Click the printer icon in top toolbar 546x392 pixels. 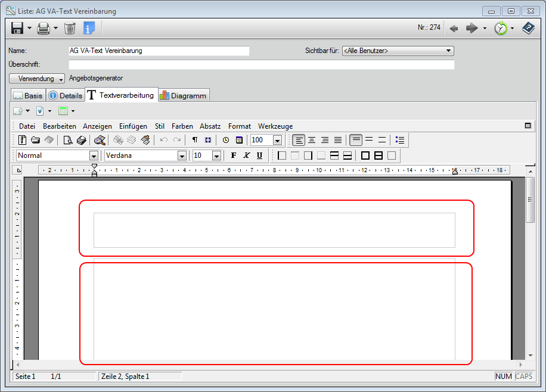(44, 28)
